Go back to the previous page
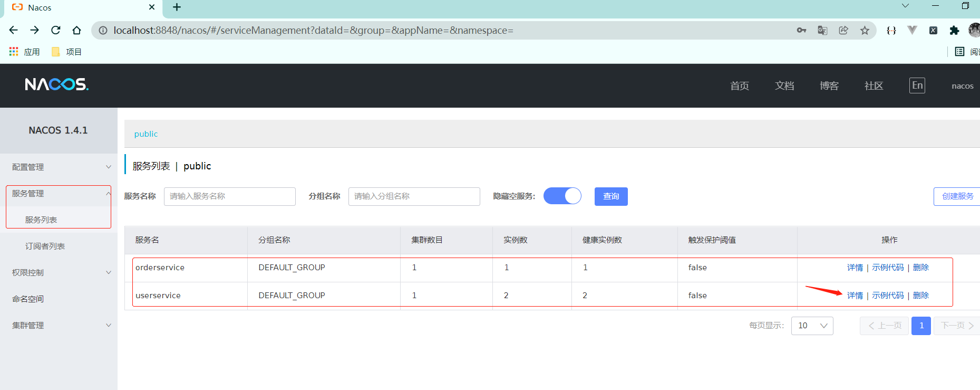This screenshot has width=980, height=390. coord(14,30)
